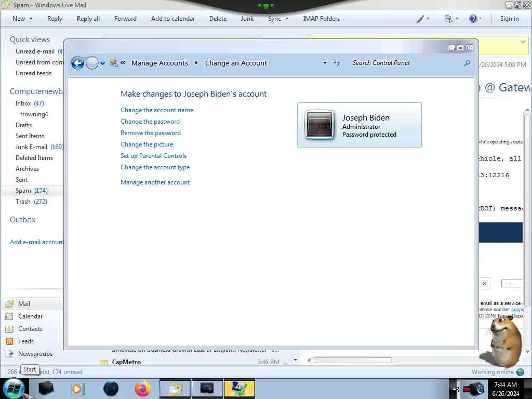Click the Search Control Panel field

pyautogui.click(x=406, y=63)
